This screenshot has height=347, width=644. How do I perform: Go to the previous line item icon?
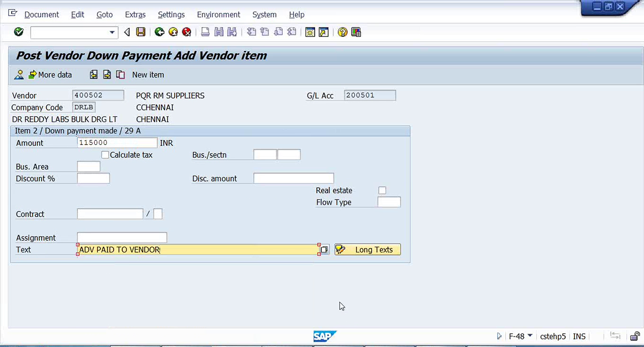tap(94, 74)
